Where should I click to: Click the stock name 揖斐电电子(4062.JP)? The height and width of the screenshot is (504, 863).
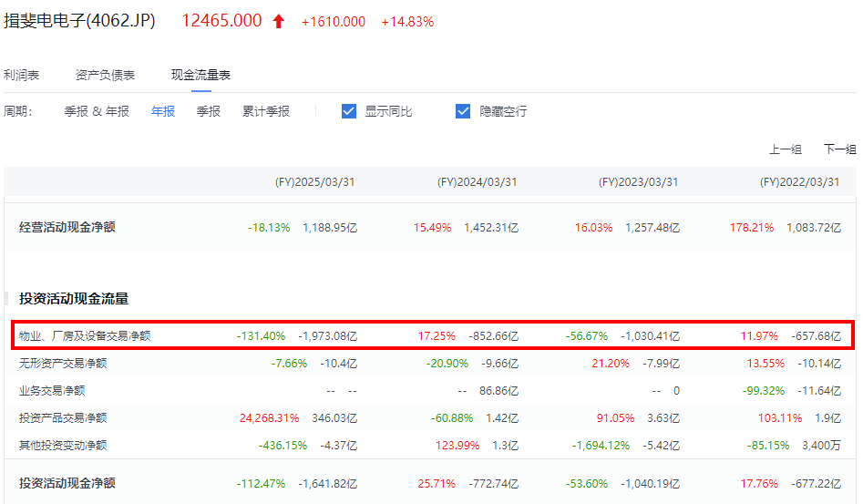click(79, 21)
